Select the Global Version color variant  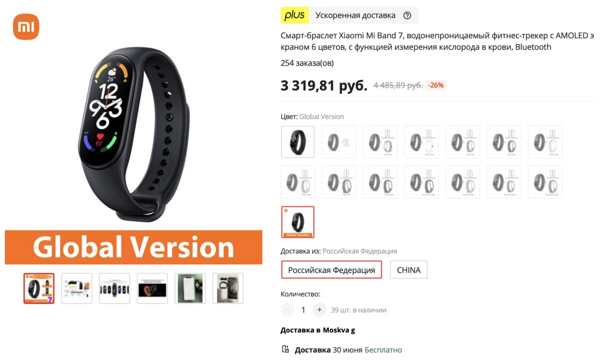click(x=298, y=222)
